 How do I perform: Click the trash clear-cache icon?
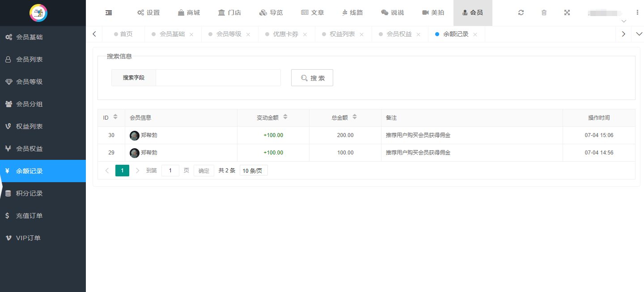pyautogui.click(x=544, y=13)
